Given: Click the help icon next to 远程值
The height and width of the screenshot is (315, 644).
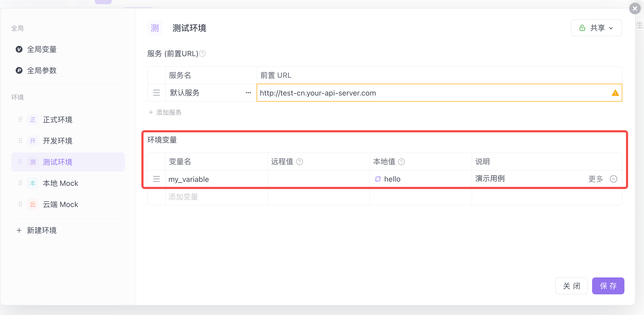Looking at the screenshot, I should click(x=299, y=162).
